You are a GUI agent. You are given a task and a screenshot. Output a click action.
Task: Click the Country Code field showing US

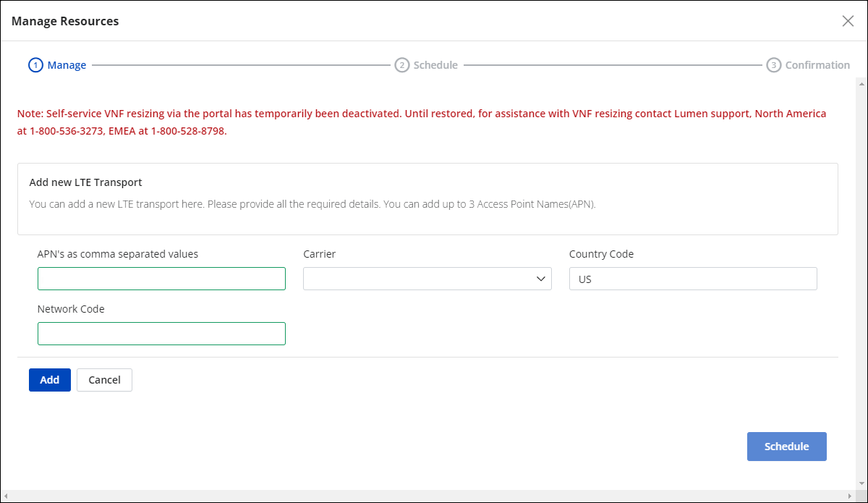[x=693, y=279]
